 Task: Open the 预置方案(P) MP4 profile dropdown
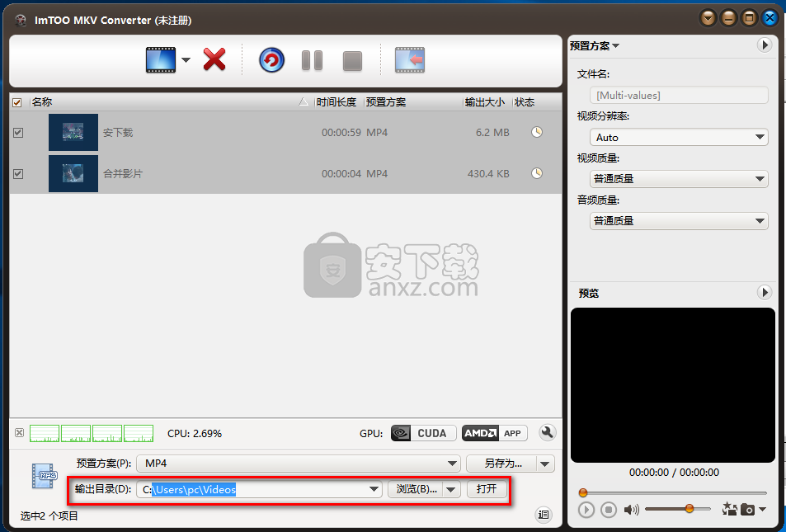(x=299, y=464)
